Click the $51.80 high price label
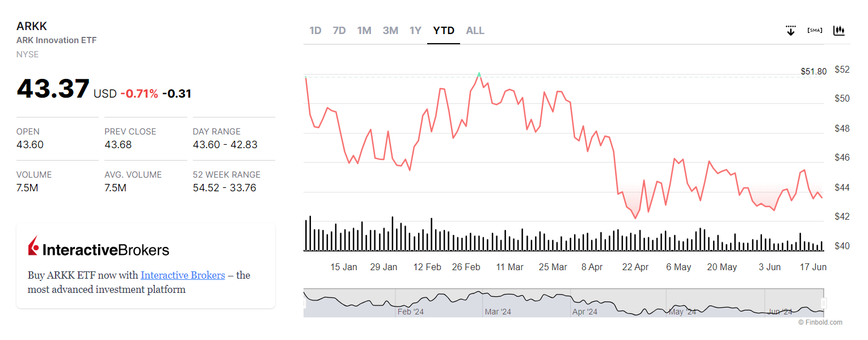This screenshot has height=340, width=868. pos(814,72)
